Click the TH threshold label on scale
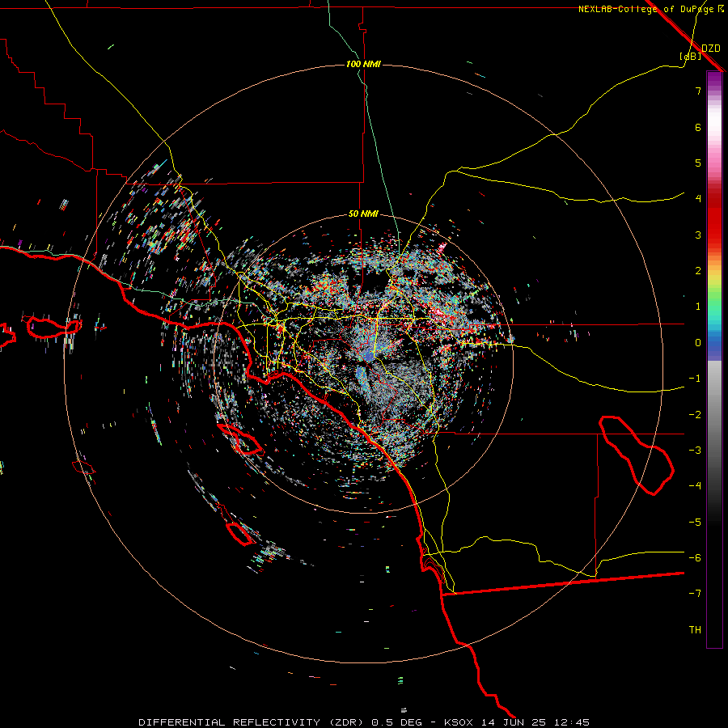Screen dimensions: 728x728 point(695,630)
